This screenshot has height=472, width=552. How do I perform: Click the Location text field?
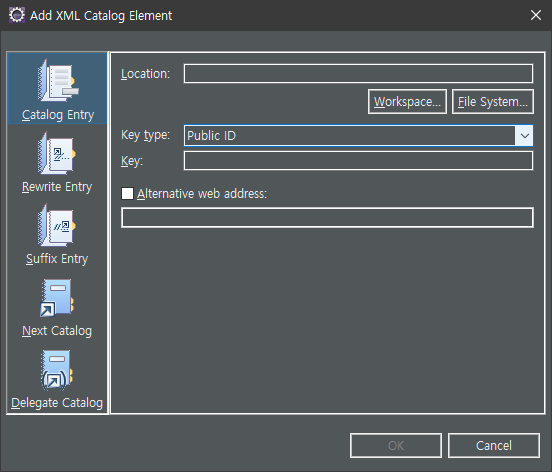point(358,74)
